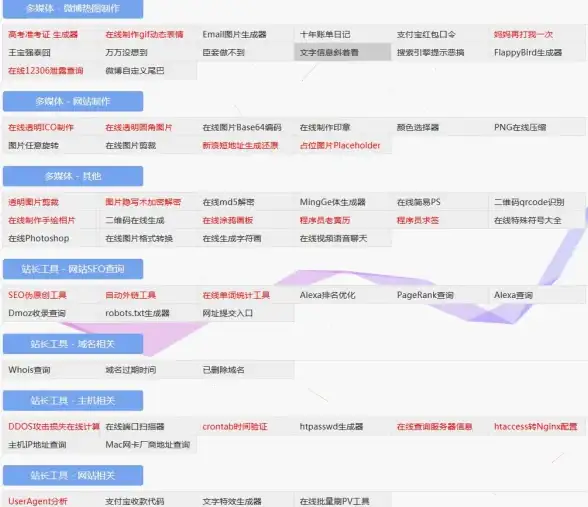Click 站长工具 - 主机相关 header
Image resolution: width=588 pixels, height=507 pixels.
pos(73,401)
